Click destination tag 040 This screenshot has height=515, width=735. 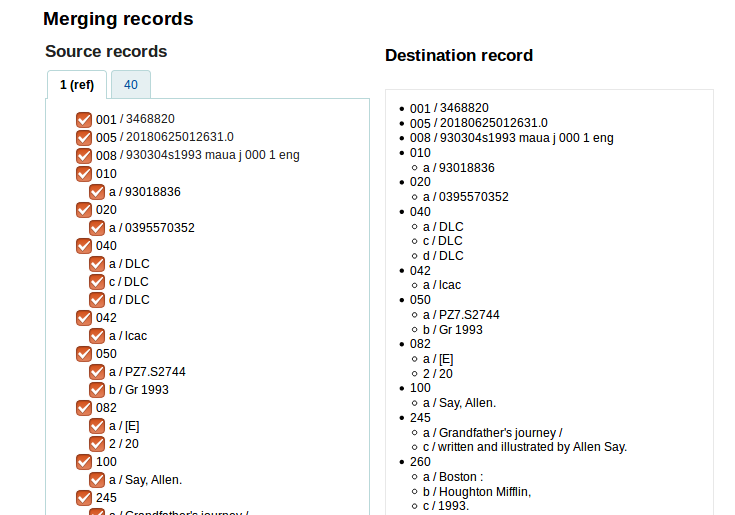420,212
